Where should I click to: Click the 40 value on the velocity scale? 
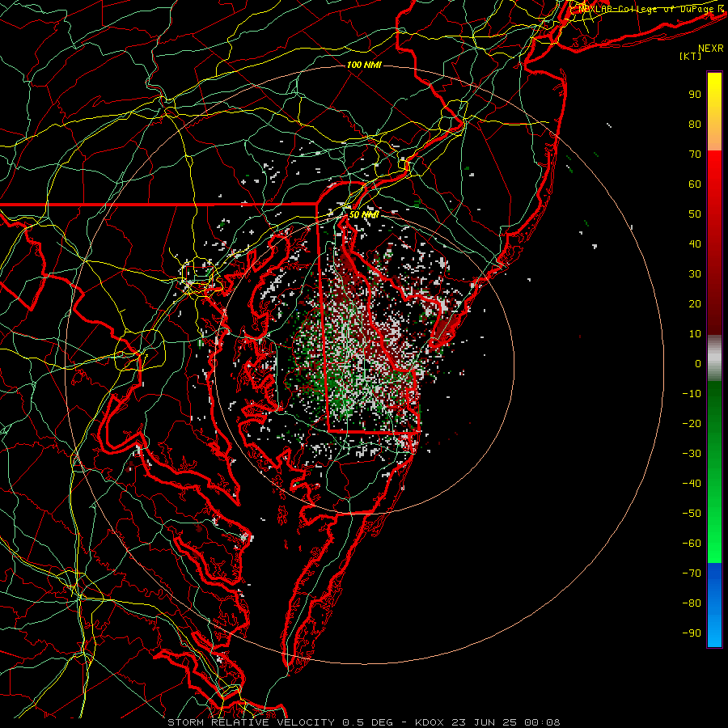coord(695,244)
